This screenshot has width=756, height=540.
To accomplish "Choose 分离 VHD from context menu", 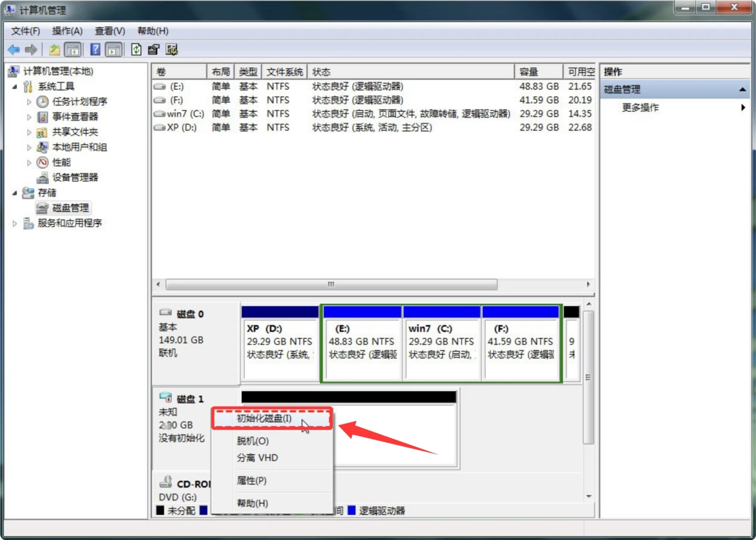I will [272, 458].
